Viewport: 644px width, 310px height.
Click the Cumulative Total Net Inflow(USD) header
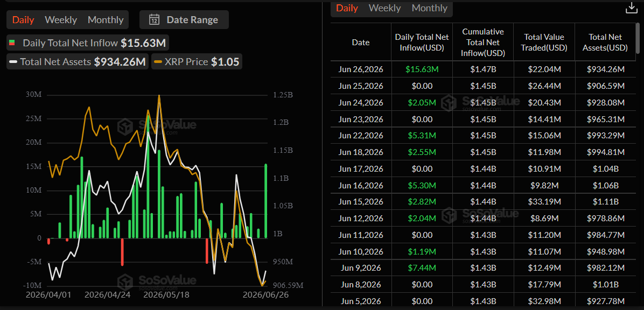coord(483,43)
